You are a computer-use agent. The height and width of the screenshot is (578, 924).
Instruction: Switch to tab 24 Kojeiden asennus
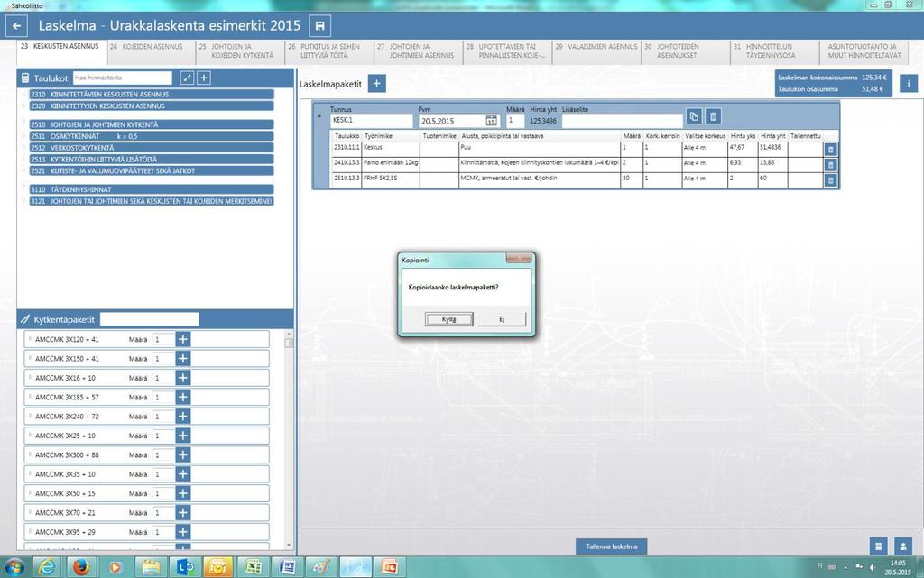coord(152,51)
